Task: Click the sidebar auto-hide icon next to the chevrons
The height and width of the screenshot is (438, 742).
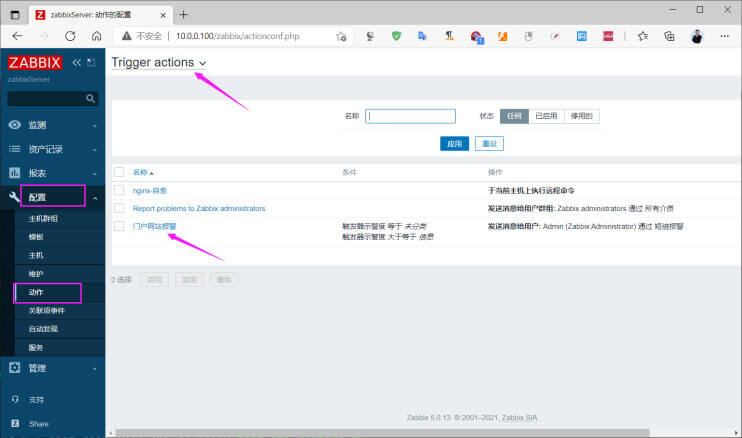Action: (91, 62)
